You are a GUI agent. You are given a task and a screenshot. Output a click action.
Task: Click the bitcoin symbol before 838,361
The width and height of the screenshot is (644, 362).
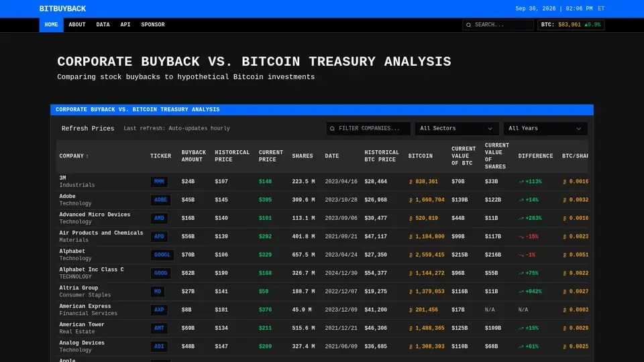coord(411,182)
